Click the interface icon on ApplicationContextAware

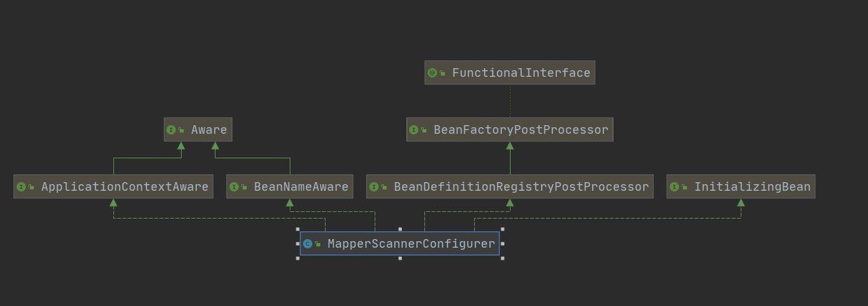(x=21, y=187)
